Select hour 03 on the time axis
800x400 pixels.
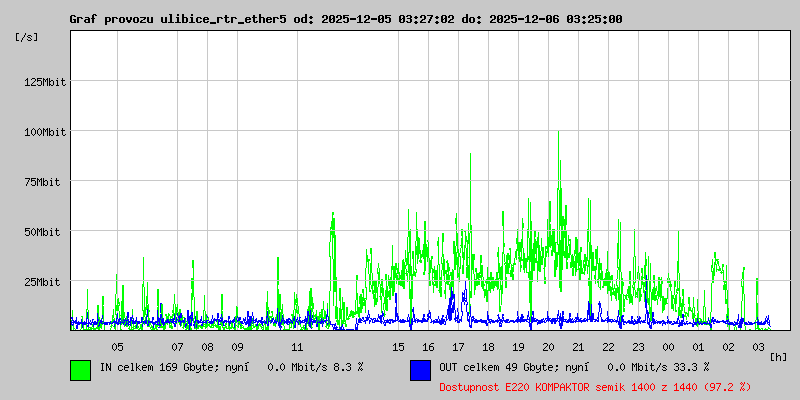(x=758, y=347)
